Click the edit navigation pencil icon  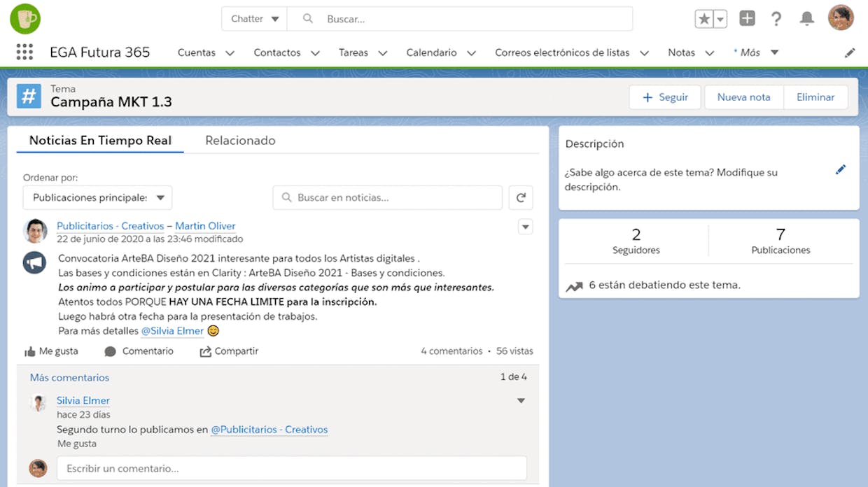[x=850, y=52]
